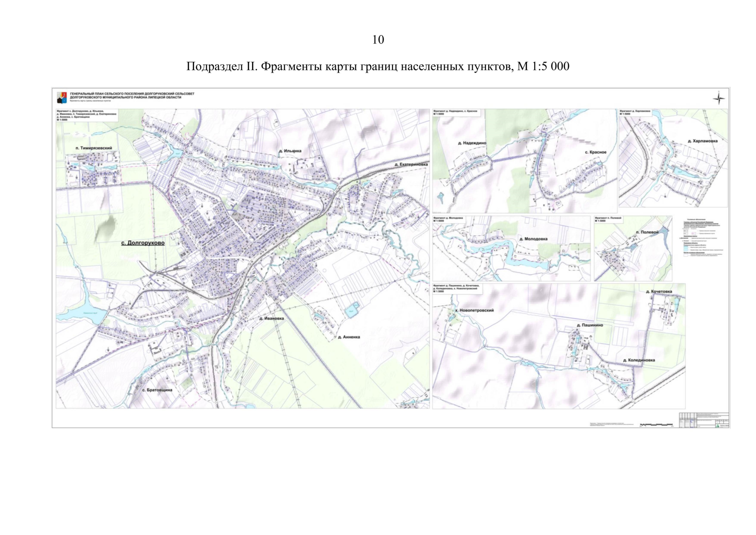
Task: Click the Подраздел II section heading
Action: point(377,66)
